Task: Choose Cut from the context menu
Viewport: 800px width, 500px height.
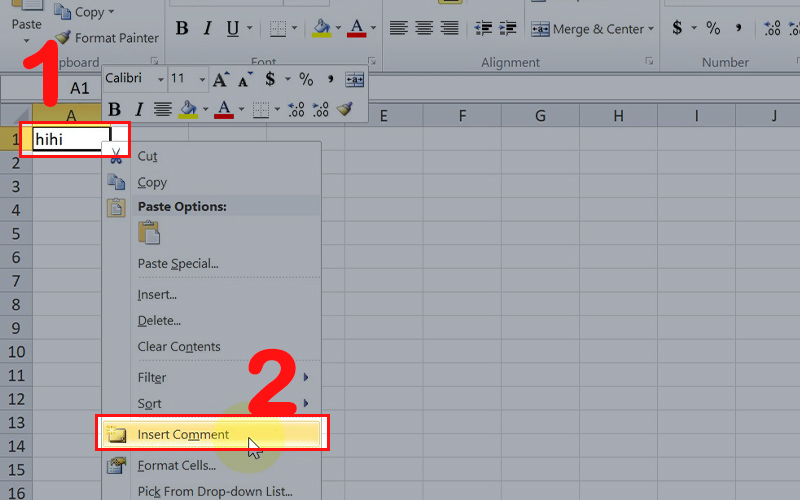Action: (x=212, y=156)
